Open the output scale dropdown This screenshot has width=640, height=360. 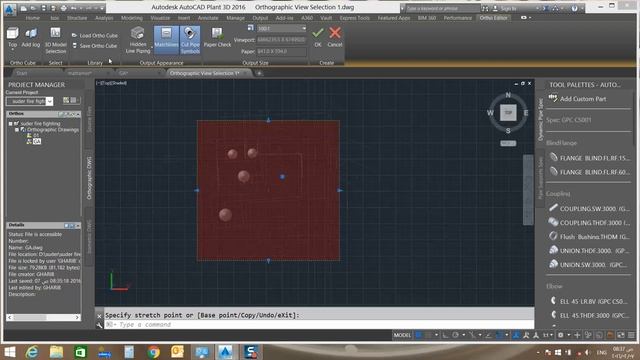pyautogui.click(x=304, y=29)
